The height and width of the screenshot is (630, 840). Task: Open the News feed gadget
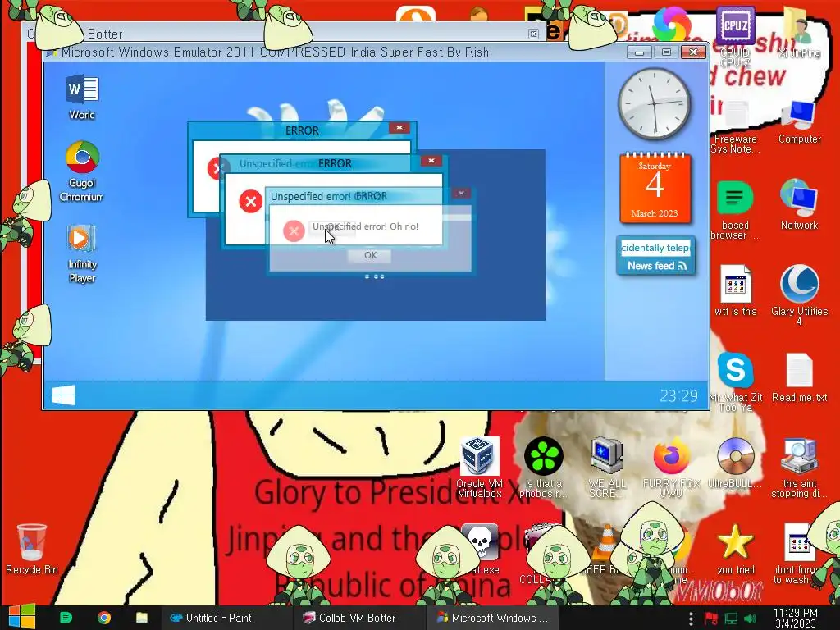click(655, 256)
